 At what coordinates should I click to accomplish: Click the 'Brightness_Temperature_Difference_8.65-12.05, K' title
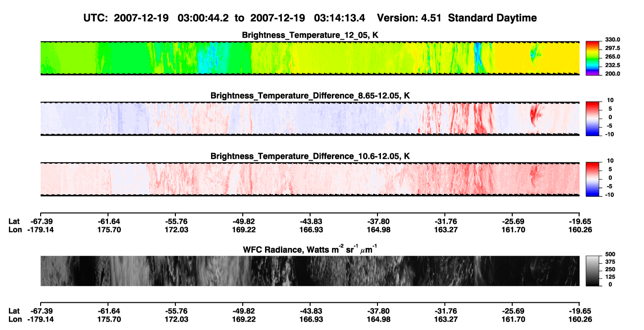(310, 95)
